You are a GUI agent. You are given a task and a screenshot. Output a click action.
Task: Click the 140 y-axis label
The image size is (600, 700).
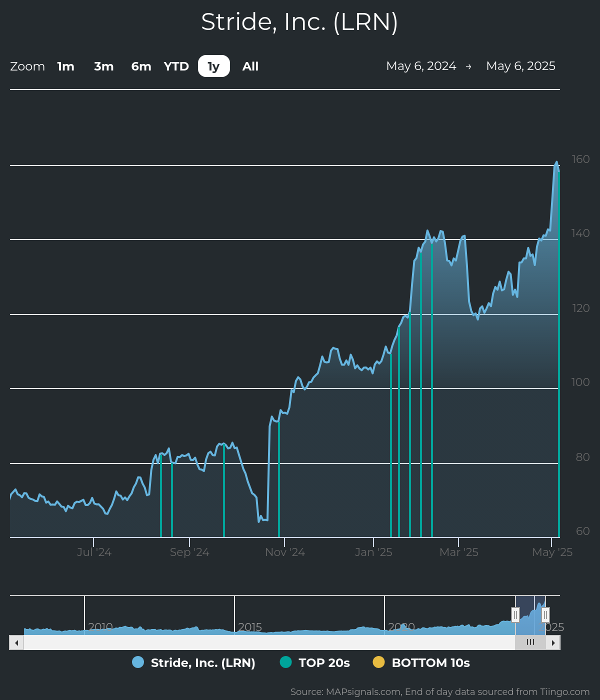point(580,233)
